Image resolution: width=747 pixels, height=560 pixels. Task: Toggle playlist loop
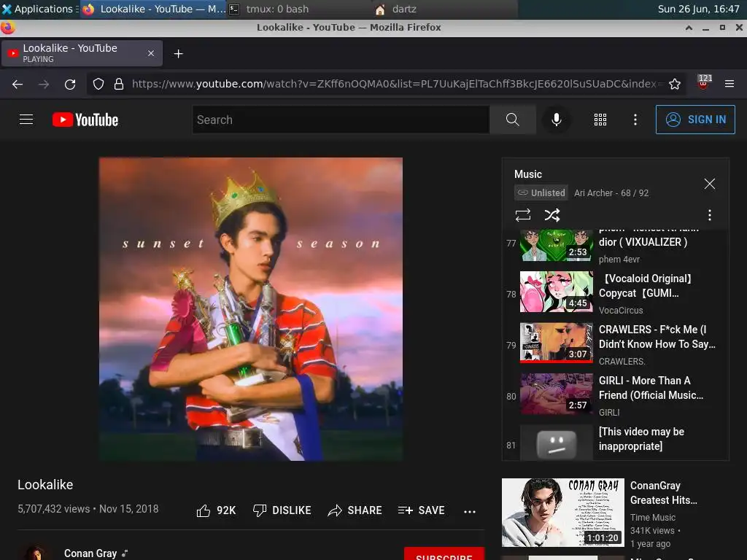pyautogui.click(x=522, y=215)
